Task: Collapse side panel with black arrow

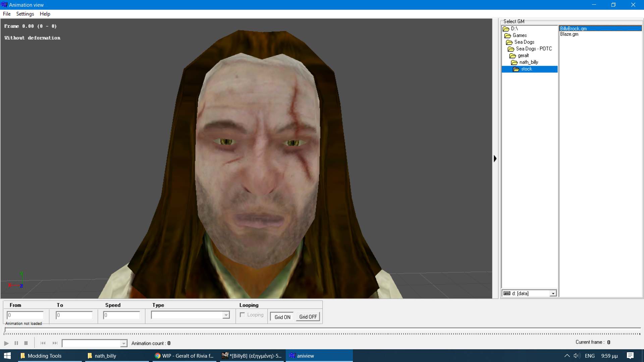Action: pos(495,159)
